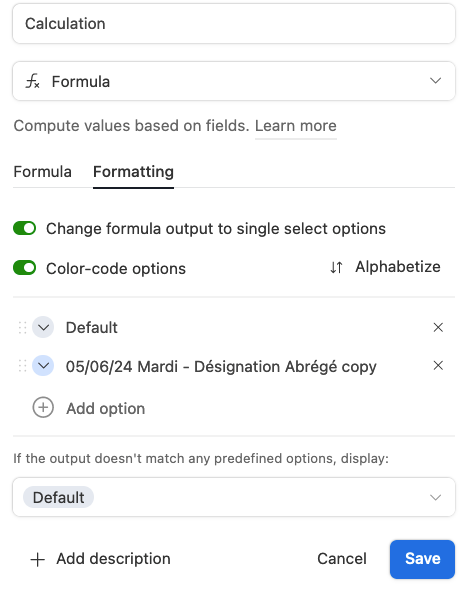Screen dimensions: 469x591
Task: Open the fallback display Default dropdown
Action: point(234,497)
